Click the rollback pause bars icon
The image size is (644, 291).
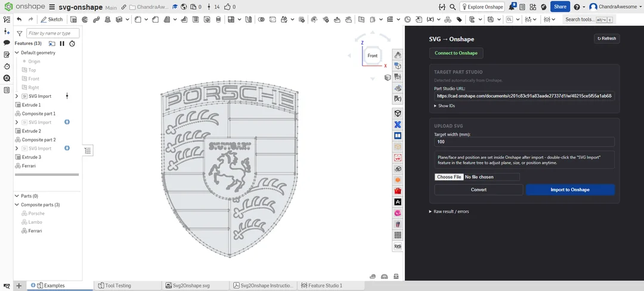62,44
